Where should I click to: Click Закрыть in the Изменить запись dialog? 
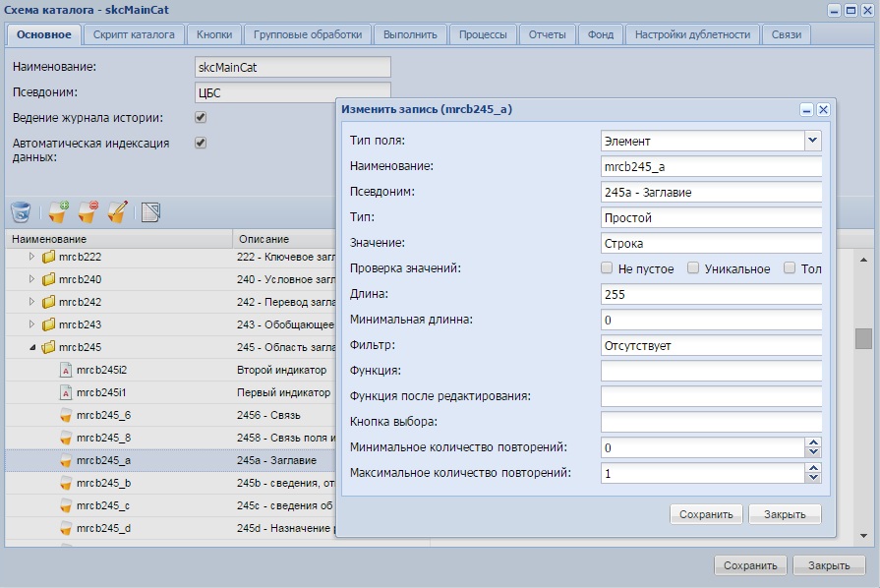(785, 514)
